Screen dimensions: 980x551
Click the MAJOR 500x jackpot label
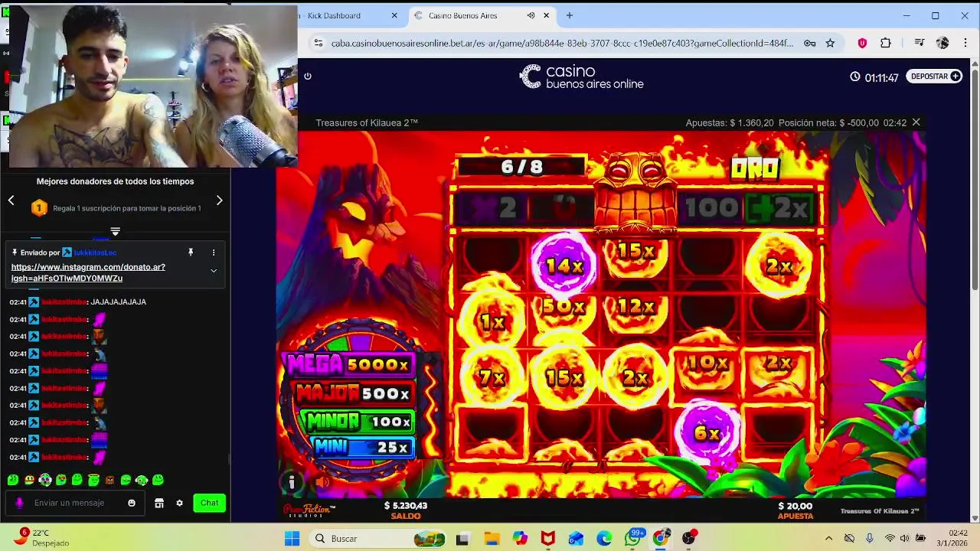tap(354, 393)
